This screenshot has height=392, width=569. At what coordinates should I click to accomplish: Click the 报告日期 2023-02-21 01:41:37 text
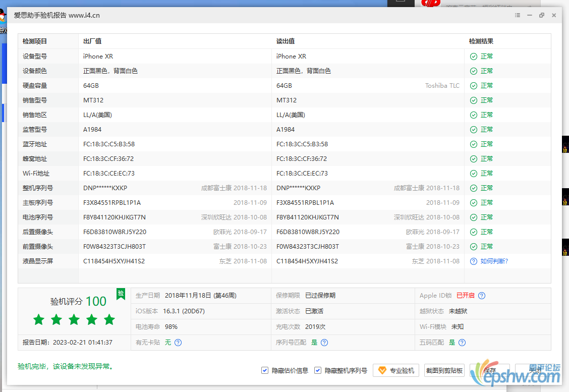(68, 342)
